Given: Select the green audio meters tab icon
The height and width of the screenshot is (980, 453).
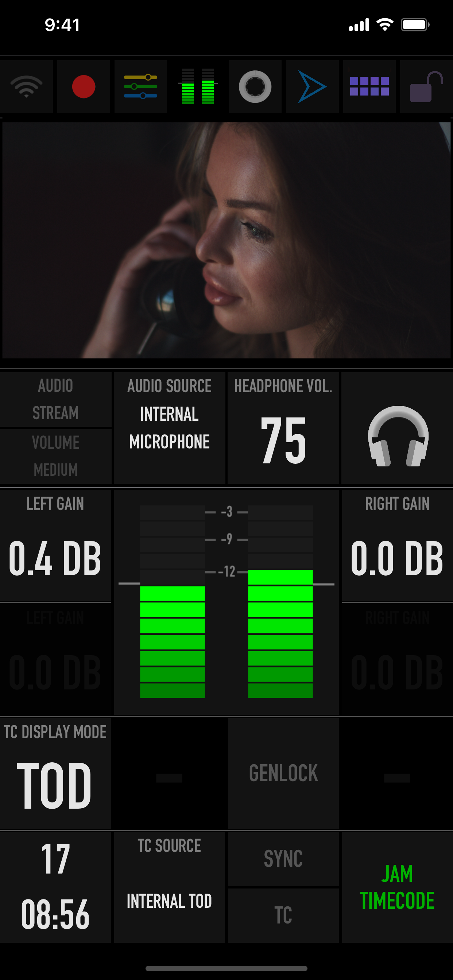Looking at the screenshot, I should 198,86.
